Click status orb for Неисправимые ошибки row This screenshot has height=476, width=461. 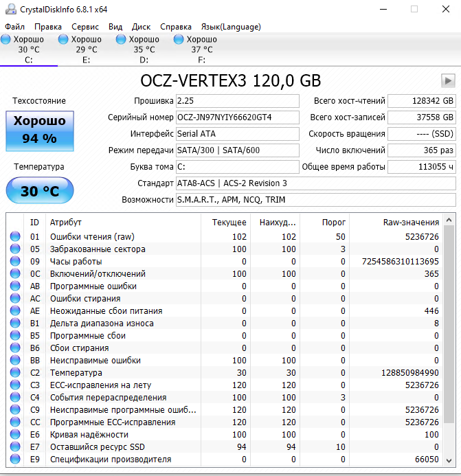(x=15, y=361)
